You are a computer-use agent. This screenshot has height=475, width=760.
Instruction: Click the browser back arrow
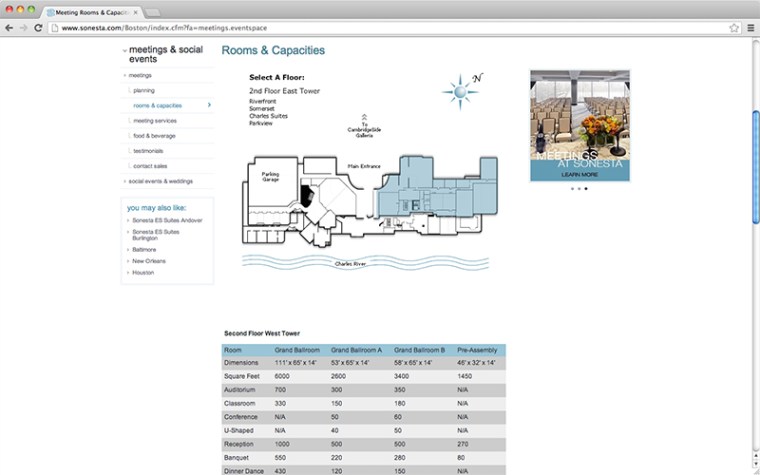click(x=9, y=28)
